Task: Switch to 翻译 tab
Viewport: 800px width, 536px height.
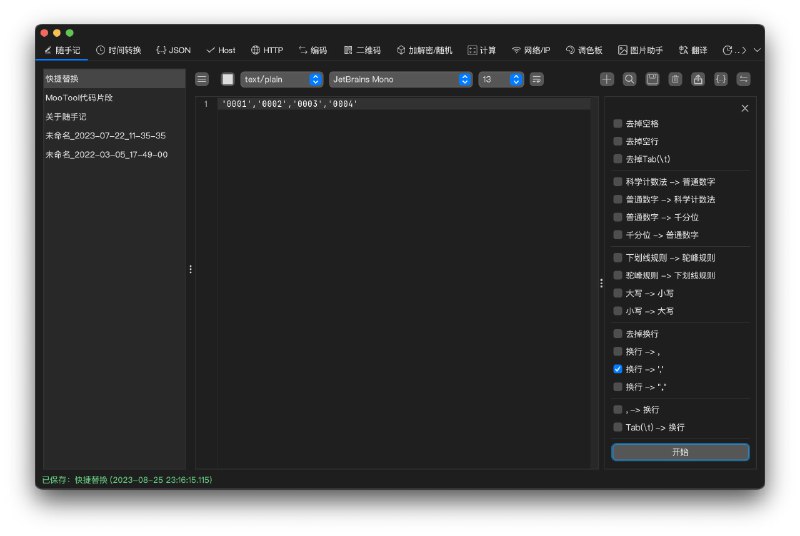Action: pyautogui.click(x=693, y=50)
